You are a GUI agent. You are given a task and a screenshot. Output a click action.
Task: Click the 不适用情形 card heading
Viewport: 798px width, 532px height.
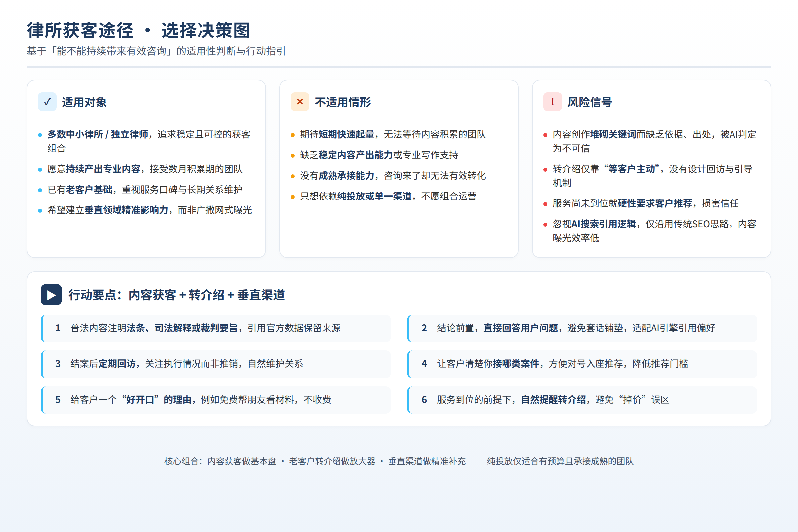pyautogui.click(x=343, y=102)
